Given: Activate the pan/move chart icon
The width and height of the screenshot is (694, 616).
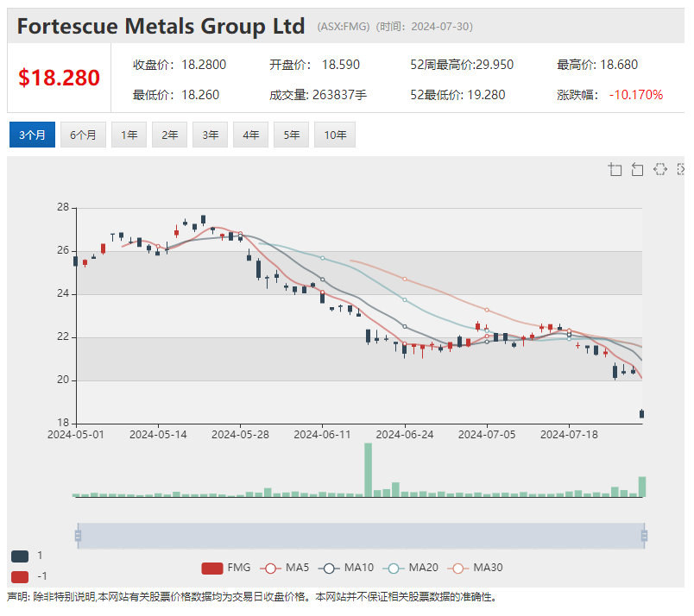Looking at the screenshot, I should [660, 169].
